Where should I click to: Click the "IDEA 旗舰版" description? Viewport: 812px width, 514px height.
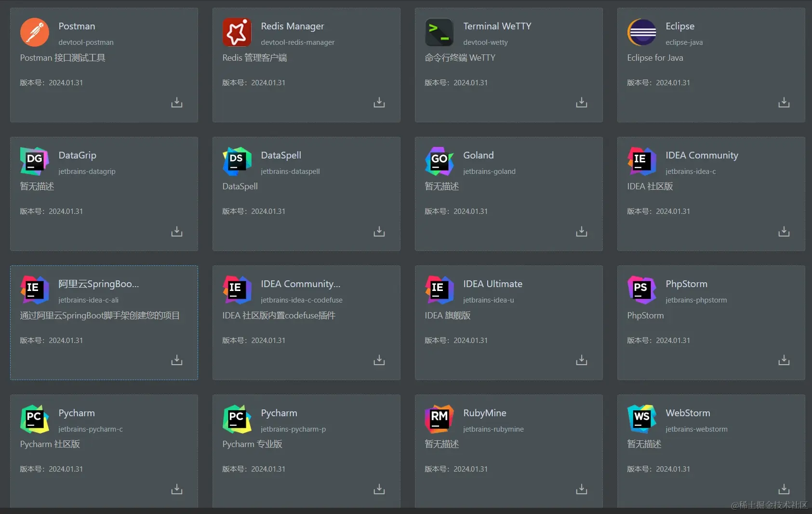(448, 316)
